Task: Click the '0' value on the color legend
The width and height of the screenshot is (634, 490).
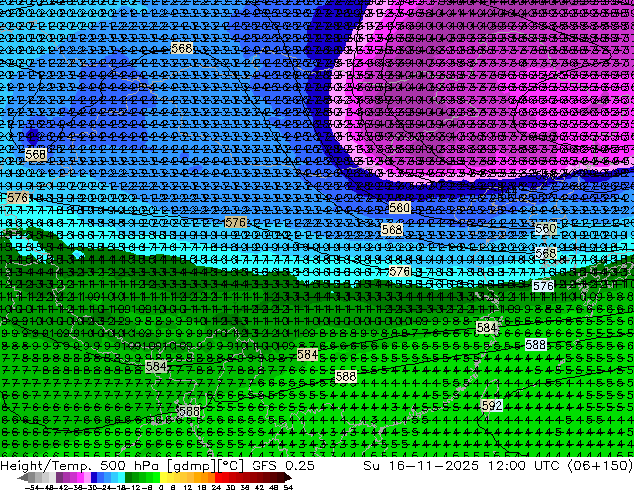Action: click(161, 487)
